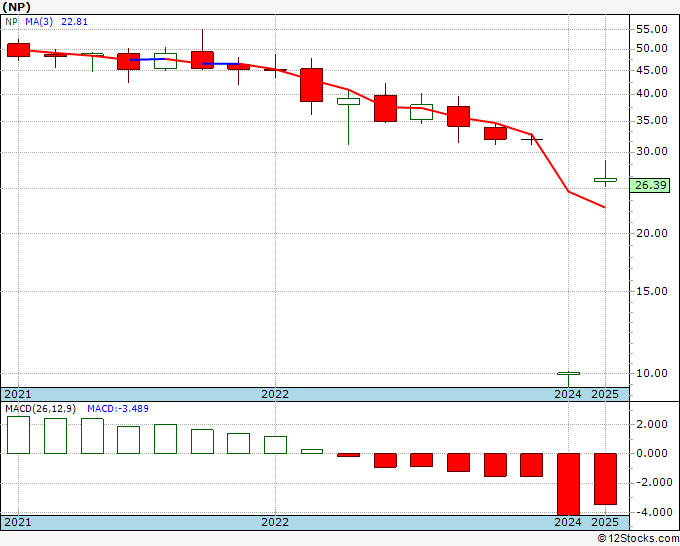Click the 2025 label on MACD axis
Screen dimensions: 680x546
pos(605,522)
